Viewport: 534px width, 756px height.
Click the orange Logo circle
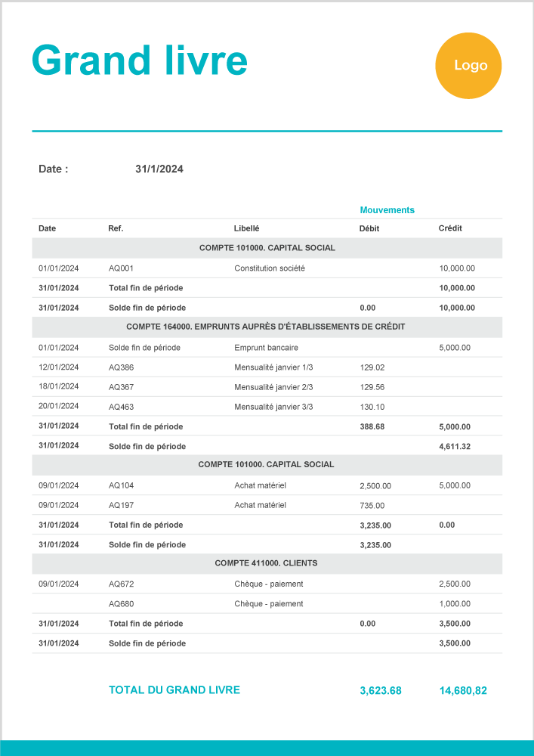click(468, 66)
